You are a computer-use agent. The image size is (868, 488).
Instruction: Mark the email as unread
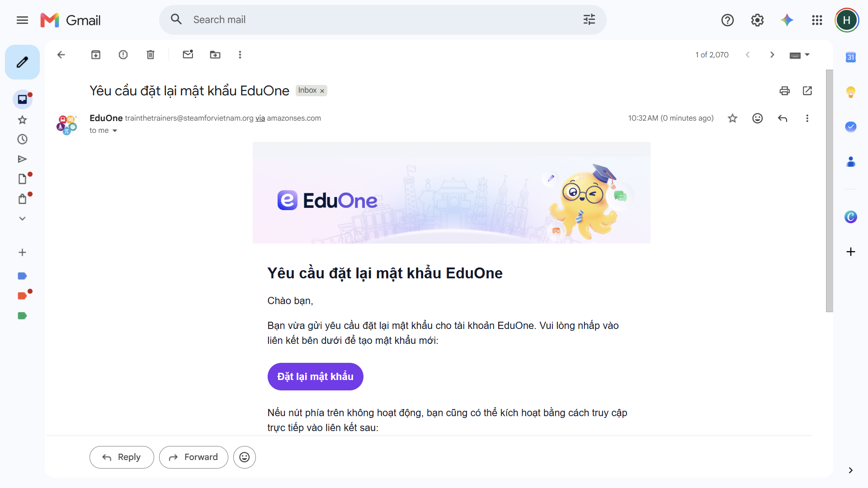point(188,55)
